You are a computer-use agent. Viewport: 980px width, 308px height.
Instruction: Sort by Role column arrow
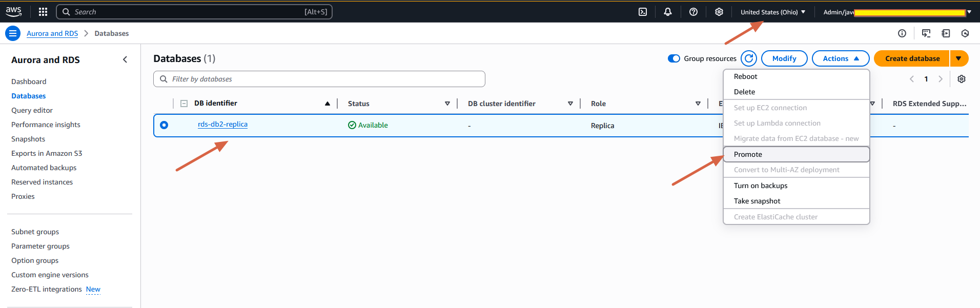point(698,104)
